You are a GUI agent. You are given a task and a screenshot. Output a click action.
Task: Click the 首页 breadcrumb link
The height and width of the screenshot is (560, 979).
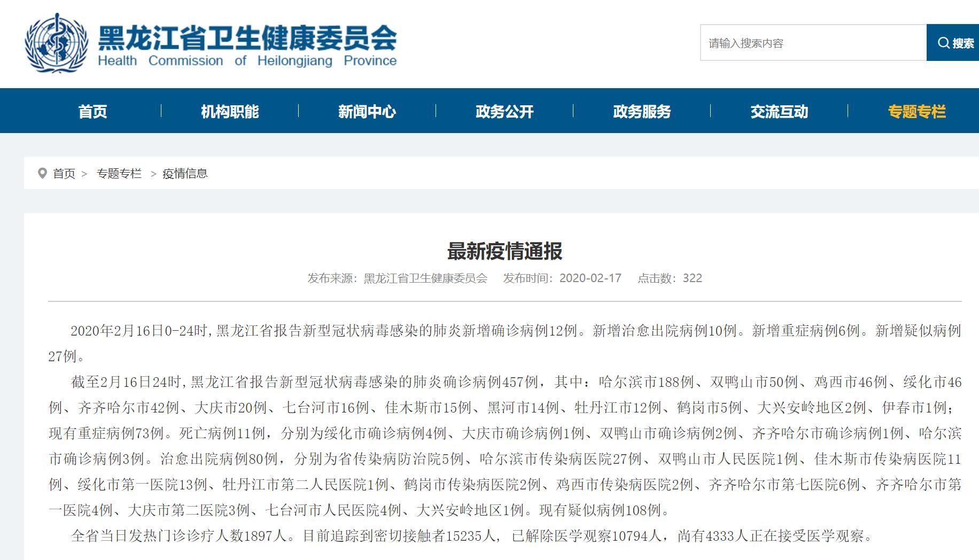(x=64, y=174)
